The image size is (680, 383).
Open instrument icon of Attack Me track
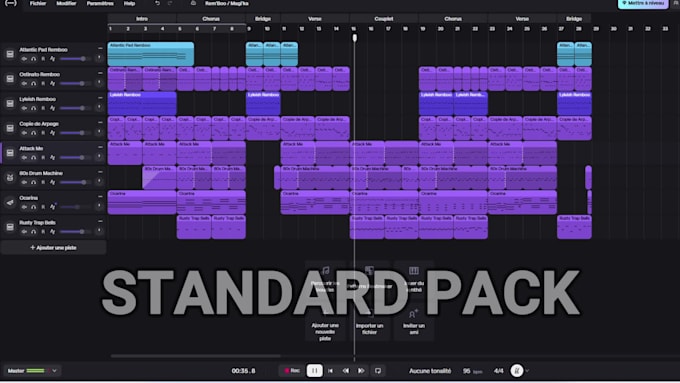pos(10,153)
